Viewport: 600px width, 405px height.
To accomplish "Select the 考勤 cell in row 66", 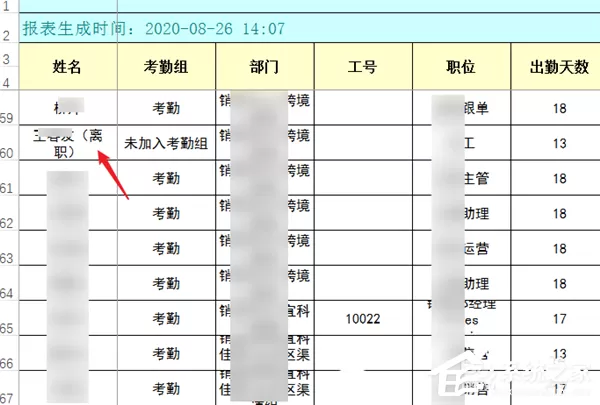I will (x=166, y=353).
